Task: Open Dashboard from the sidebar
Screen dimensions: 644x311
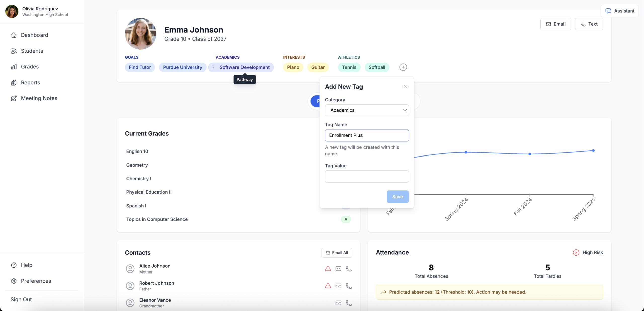Action: pos(34,35)
